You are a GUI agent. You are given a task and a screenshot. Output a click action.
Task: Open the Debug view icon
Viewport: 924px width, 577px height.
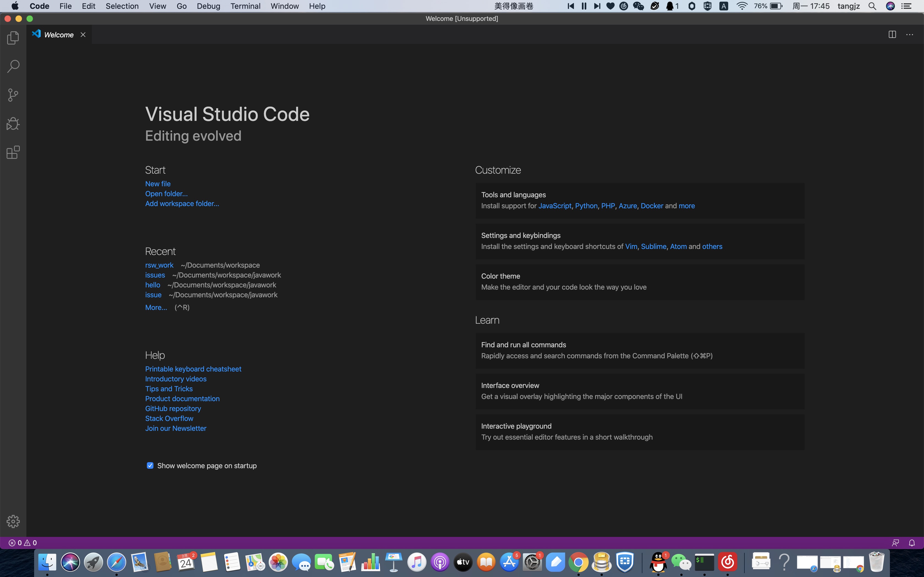point(13,124)
